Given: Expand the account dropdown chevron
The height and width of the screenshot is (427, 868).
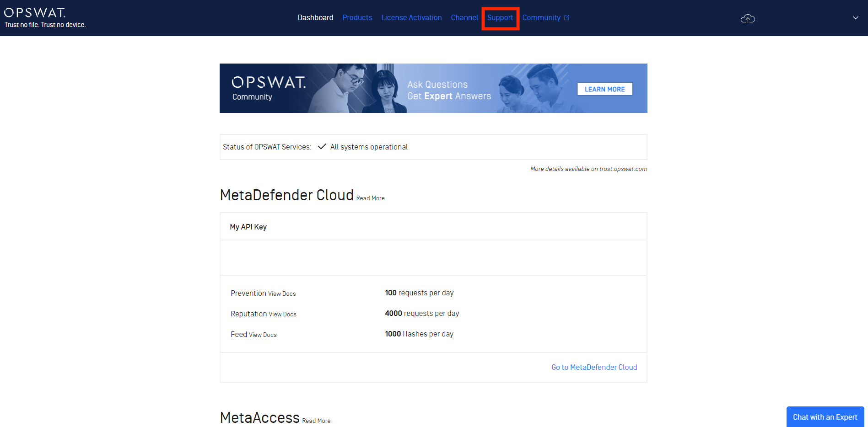Looking at the screenshot, I should point(856,18).
